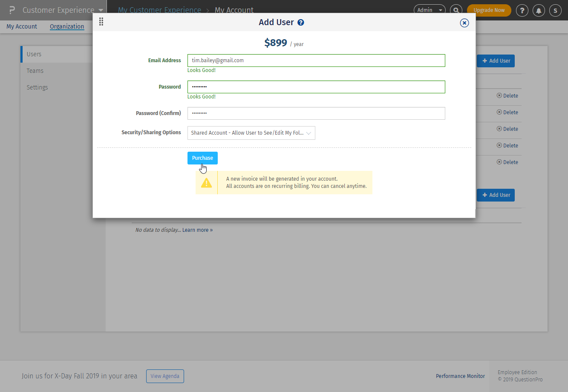Viewport: 568px width, 392px height.
Task: Select Teams in the sidebar
Action: pyautogui.click(x=35, y=71)
